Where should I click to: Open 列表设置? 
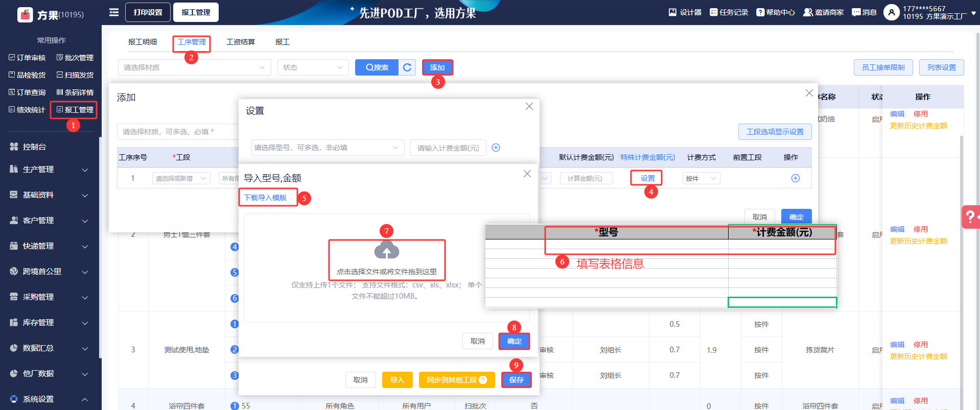pyautogui.click(x=941, y=67)
